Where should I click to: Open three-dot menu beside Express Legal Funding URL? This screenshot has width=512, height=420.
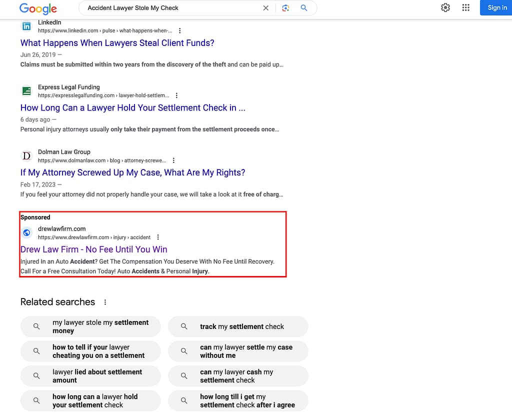pyautogui.click(x=176, y=95)
